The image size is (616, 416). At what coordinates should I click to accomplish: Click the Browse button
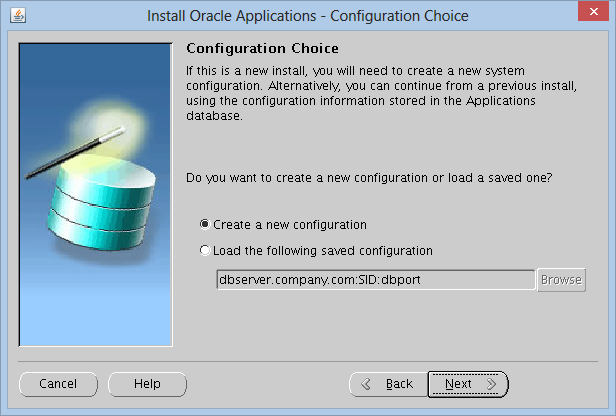(561, 280)
